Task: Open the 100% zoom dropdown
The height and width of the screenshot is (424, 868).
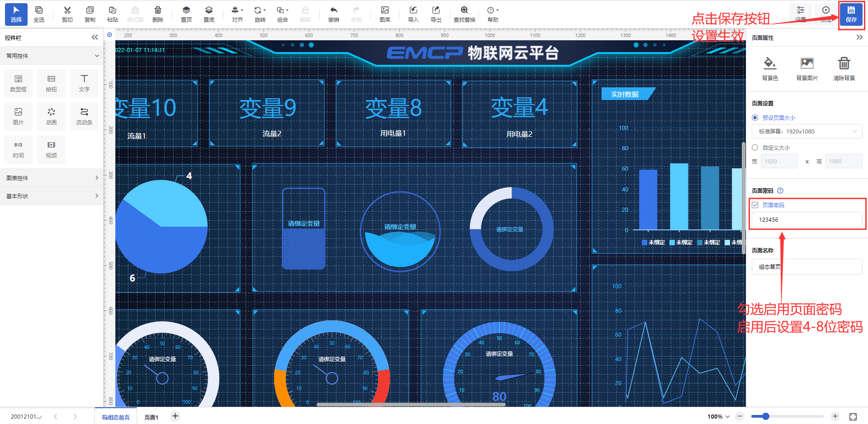Action: pos(718,416)
